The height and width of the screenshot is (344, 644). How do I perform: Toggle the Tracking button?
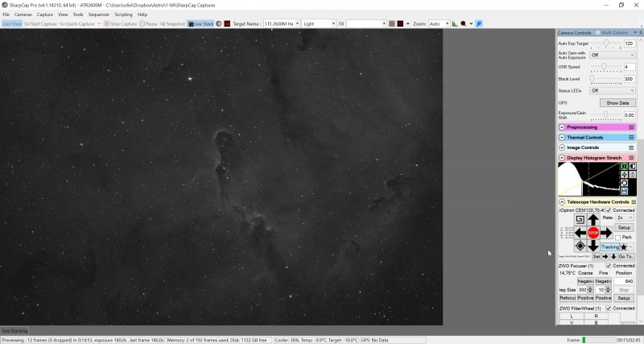(610, 247)
